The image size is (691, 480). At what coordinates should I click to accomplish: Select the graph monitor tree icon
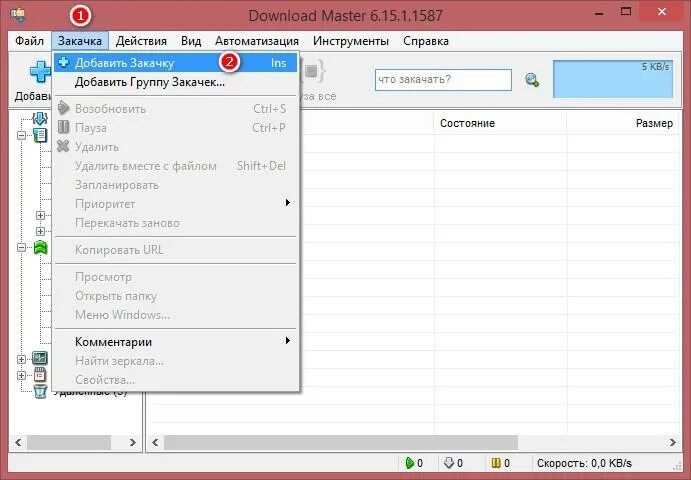point(40,358)
